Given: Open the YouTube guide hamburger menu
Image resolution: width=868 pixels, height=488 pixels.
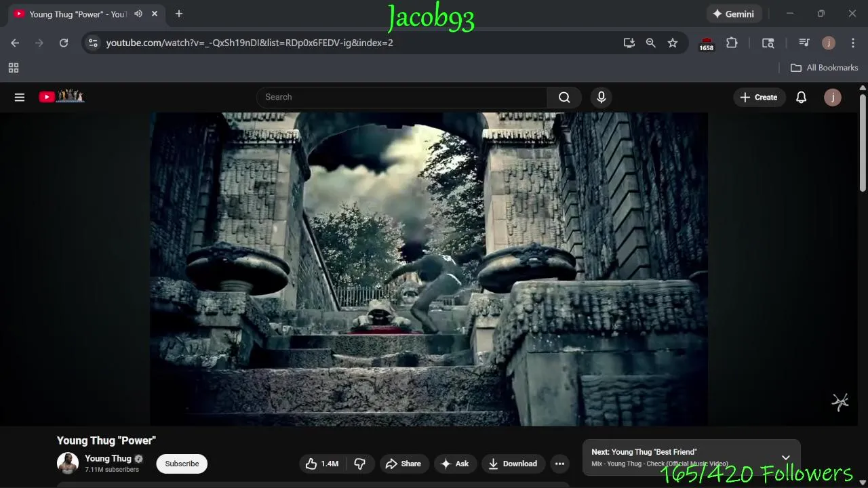Looking at the screenshot, I should pyautogui.click(x=20, y=97).
